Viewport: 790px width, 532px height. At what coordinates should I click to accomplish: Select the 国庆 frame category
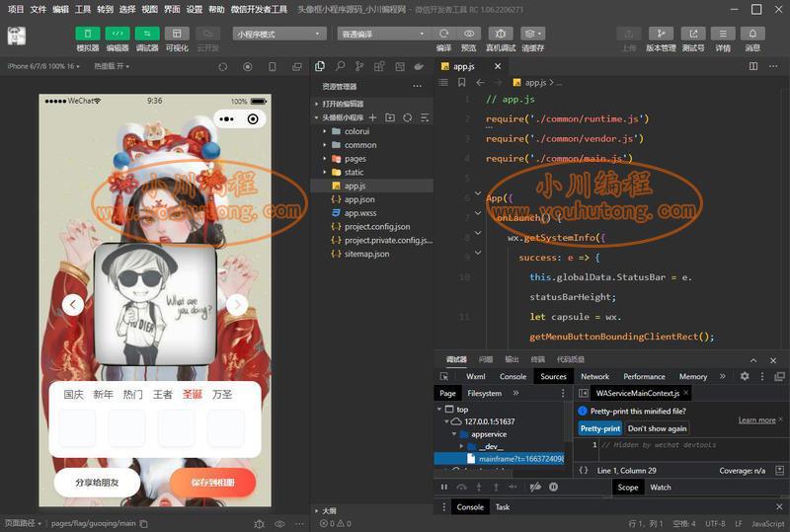(x=73, y=395)
